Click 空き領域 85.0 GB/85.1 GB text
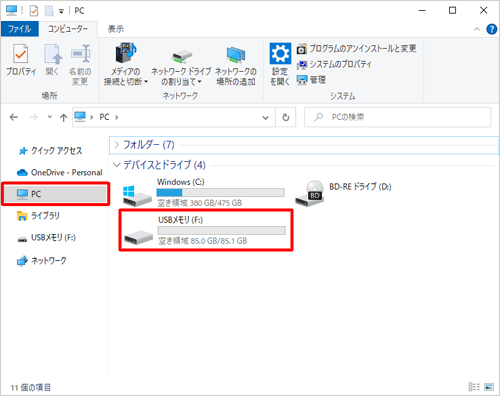Viewport: 500px width, 396px height. [203, 241]
